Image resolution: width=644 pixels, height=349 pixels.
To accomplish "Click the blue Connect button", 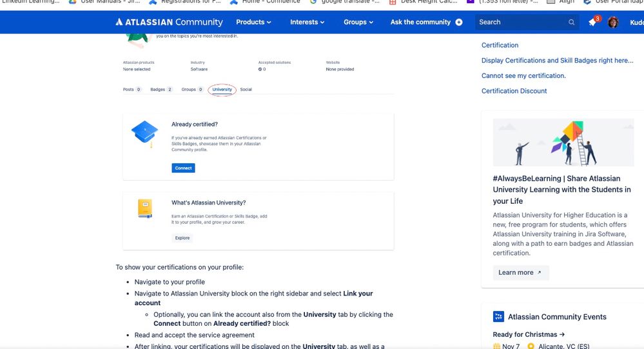I will pyautogui.click(x=183, y=168).
